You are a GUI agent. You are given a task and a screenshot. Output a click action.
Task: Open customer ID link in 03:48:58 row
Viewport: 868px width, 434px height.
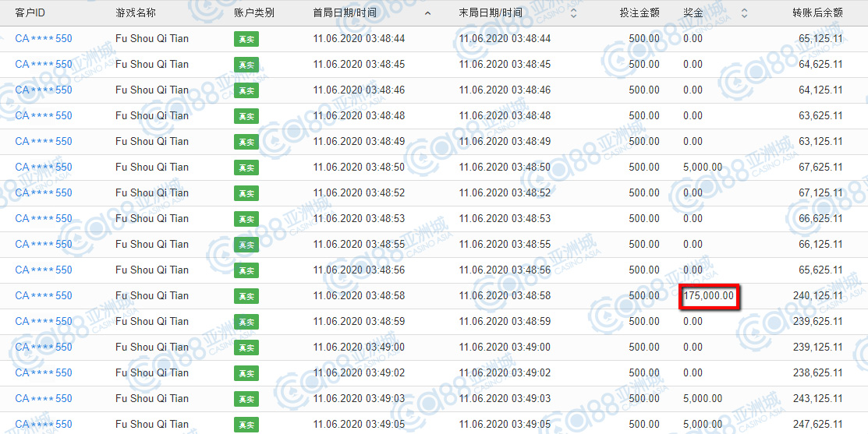44,296
